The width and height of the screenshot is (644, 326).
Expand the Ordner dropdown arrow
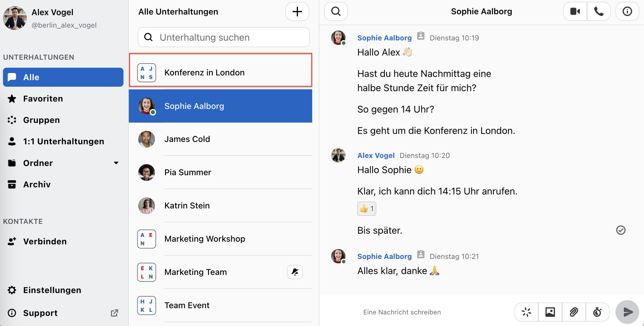(x=116, y=163)
